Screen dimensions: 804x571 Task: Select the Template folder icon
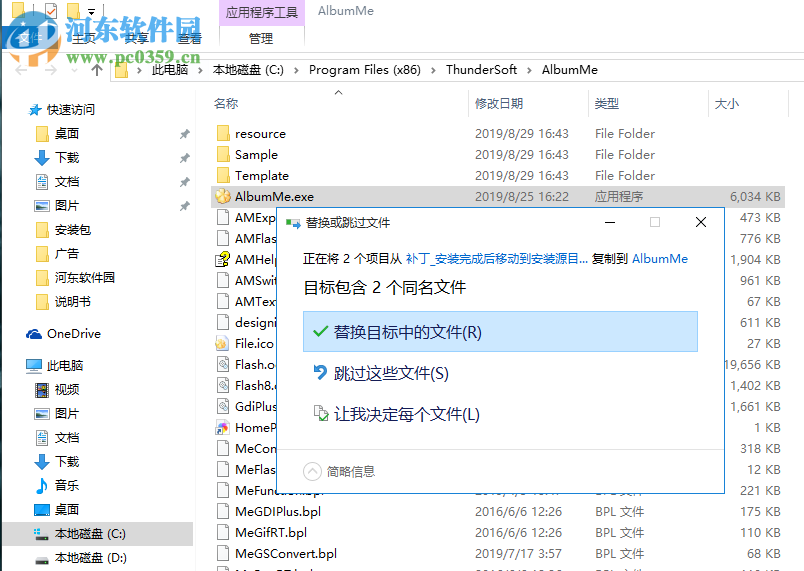coord(223,176)
